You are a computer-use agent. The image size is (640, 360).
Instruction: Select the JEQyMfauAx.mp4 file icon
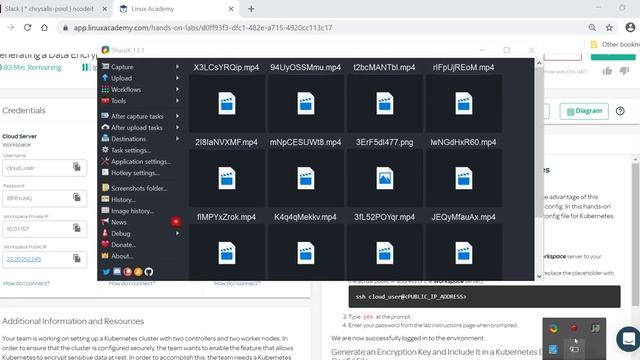coord(463,253)
